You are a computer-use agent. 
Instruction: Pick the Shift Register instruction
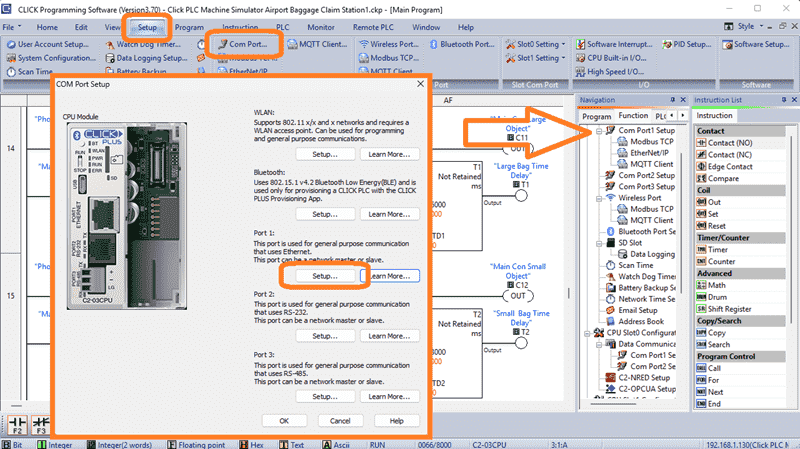click(x=734, y=309)
